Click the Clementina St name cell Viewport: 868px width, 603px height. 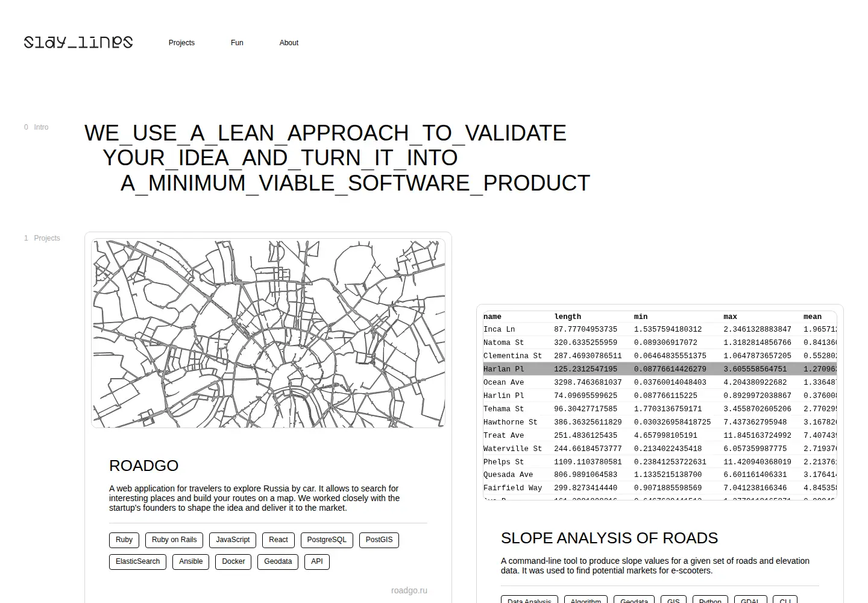tap(512, 356)
